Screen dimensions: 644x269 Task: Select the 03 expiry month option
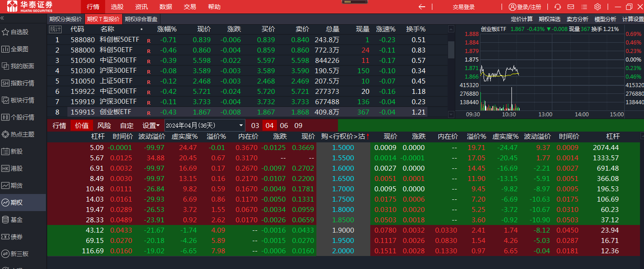[255, 126]
